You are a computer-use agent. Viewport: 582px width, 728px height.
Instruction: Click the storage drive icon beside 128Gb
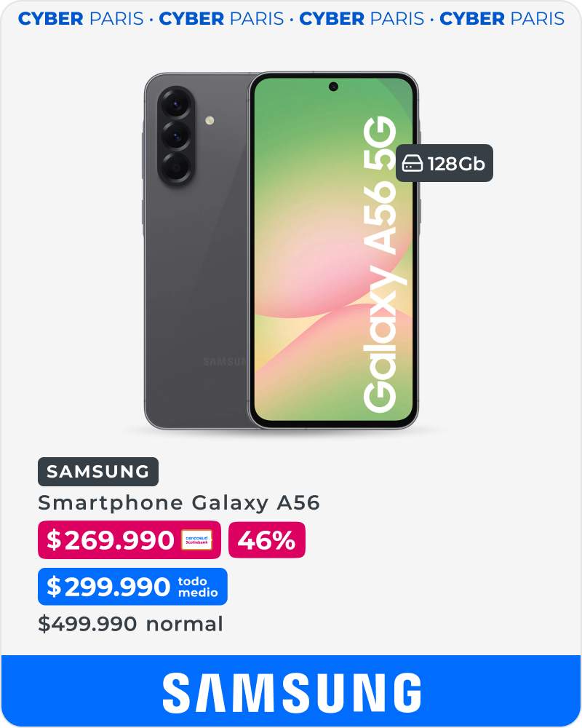pos(412,164)
